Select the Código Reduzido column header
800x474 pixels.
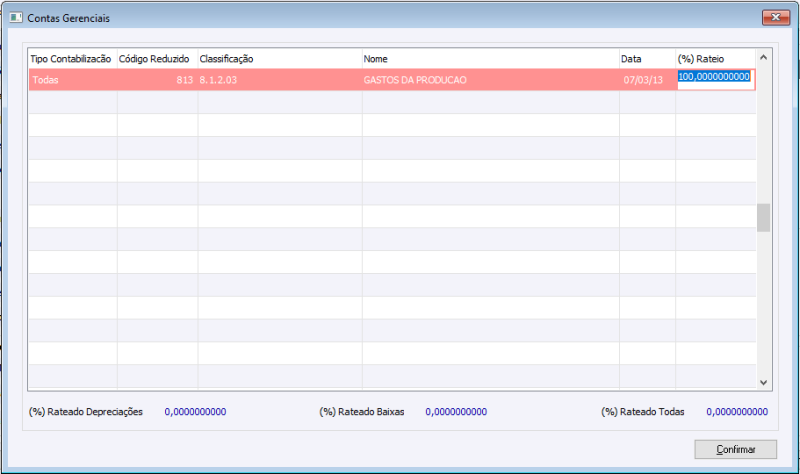coord(157,59)
